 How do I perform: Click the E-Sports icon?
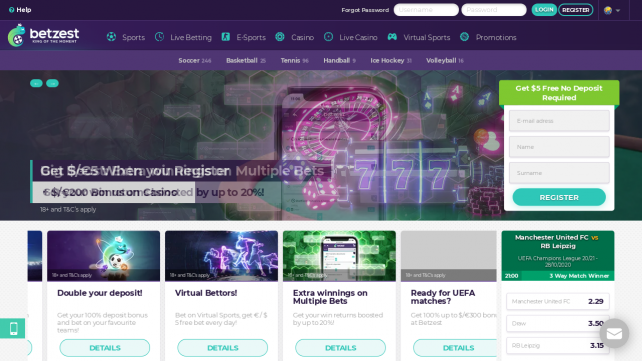226,37
